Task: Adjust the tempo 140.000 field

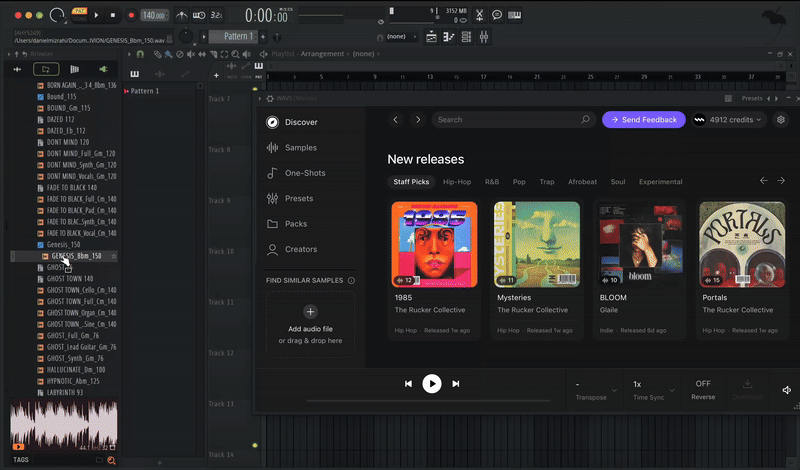Action: (154, 15)
